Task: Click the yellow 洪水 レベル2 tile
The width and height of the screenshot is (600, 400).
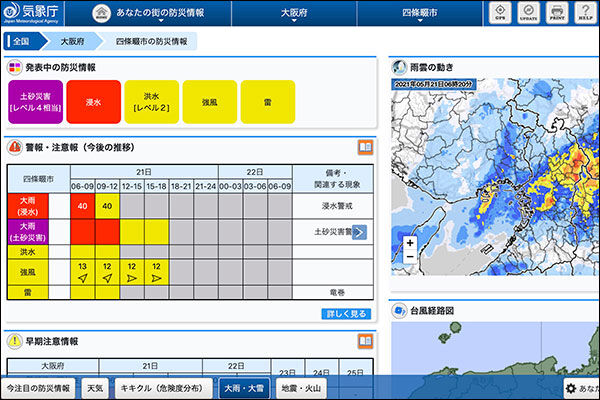Action: [x=152, y=102]
